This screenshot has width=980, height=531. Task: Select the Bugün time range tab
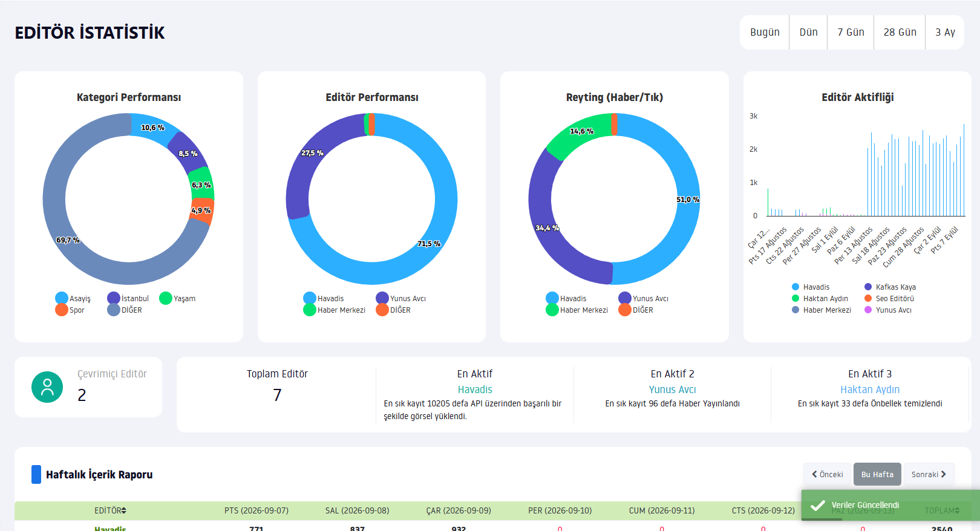click(x=765, y=32)
